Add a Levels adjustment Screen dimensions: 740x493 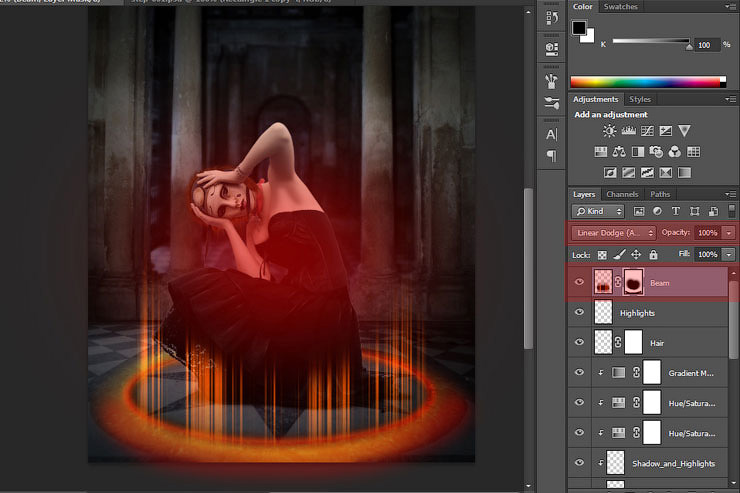coord(628,131)
